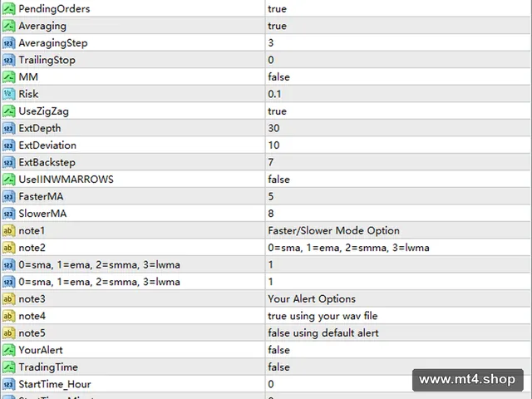
Task: Click the integer icon beside FasterMA
Action: point(9,196)
